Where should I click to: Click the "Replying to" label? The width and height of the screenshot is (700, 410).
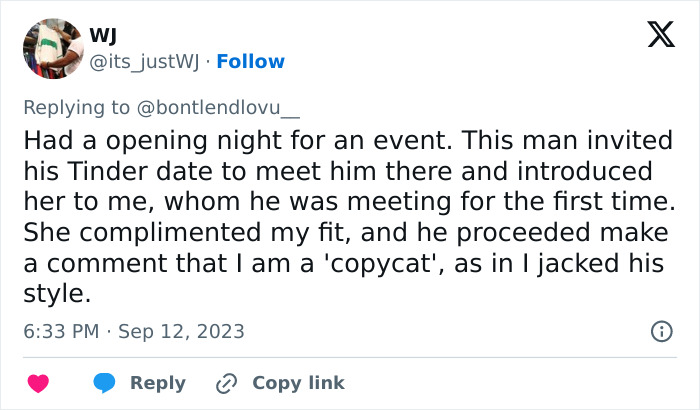[x=74, y=106]
